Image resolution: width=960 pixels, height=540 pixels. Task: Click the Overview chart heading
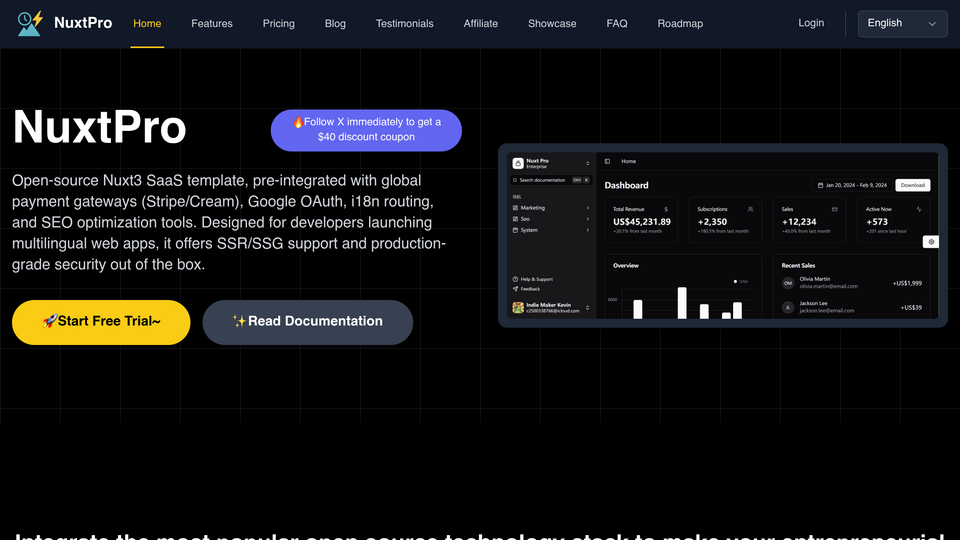[x=626, y=266]
